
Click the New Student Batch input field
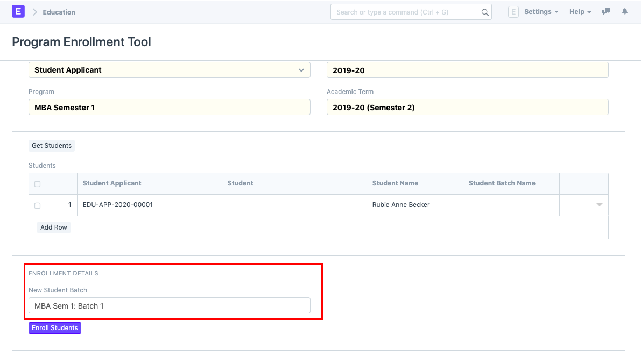(x=170, y=305)
